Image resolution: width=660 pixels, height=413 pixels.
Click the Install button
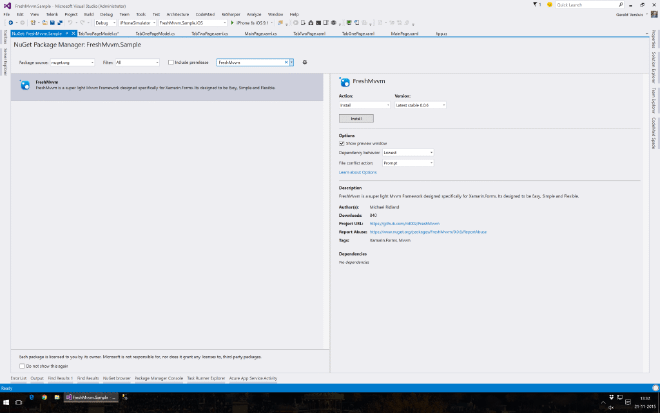pos(356,119)
